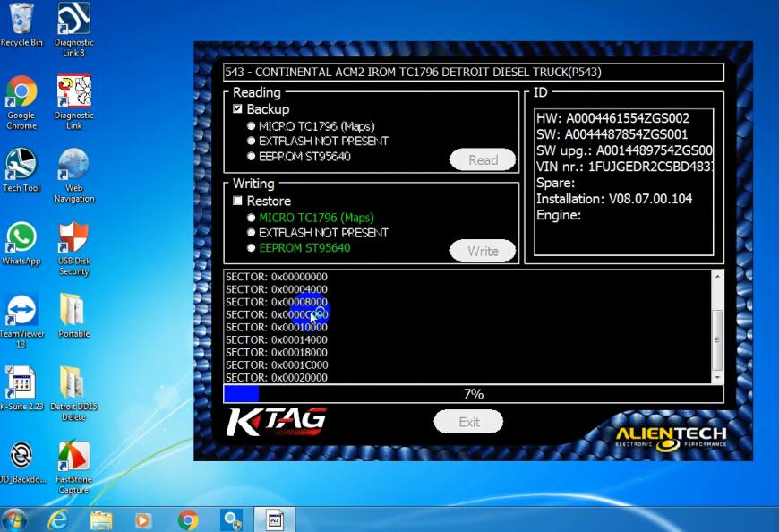This screenshot has width=779, height=532.
Task: Open the Diagnostic Link desktop shortcut
Action: click(73, 102)
